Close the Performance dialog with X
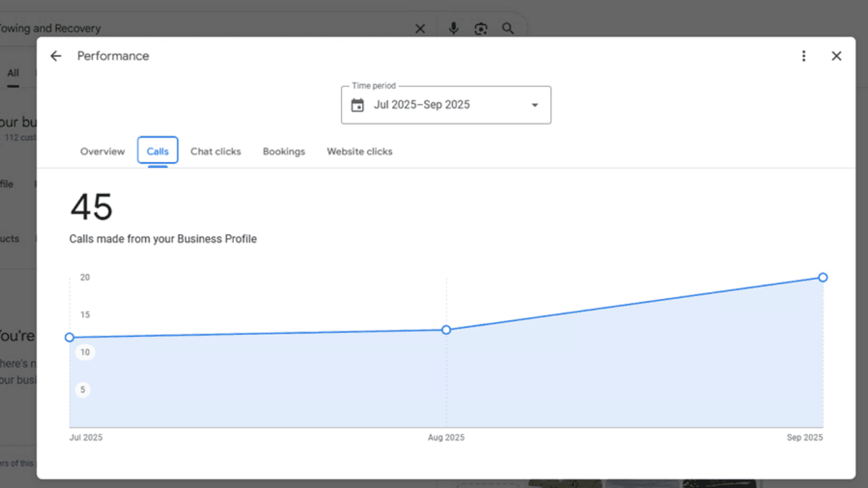This screenshot has height=488, width=868. coord(836,56)
